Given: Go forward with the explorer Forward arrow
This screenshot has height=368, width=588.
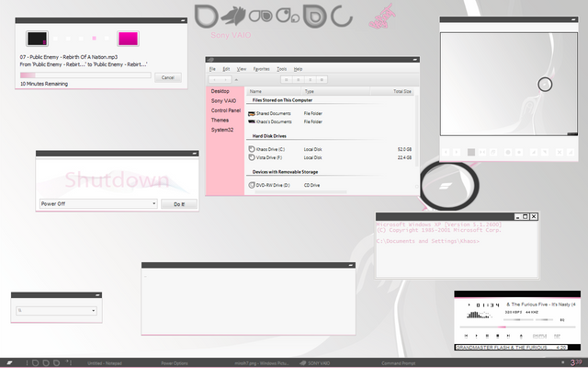Looking at the screenshot, I should (x=225, y=80).
